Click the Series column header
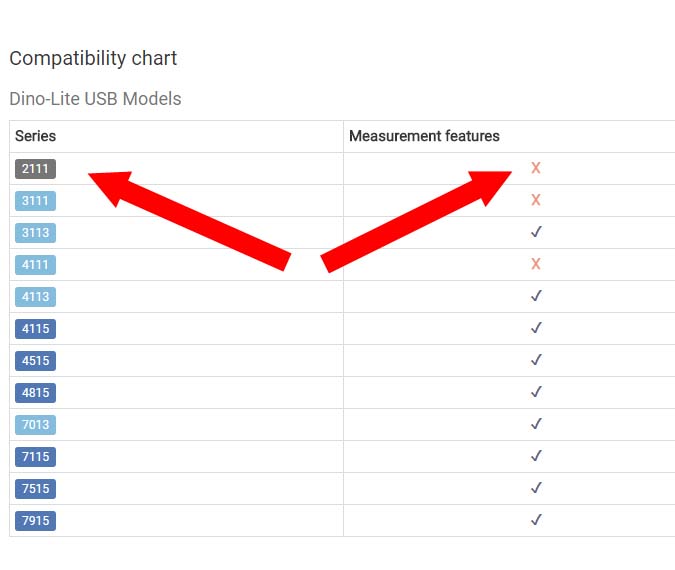 tap(35, 136)
